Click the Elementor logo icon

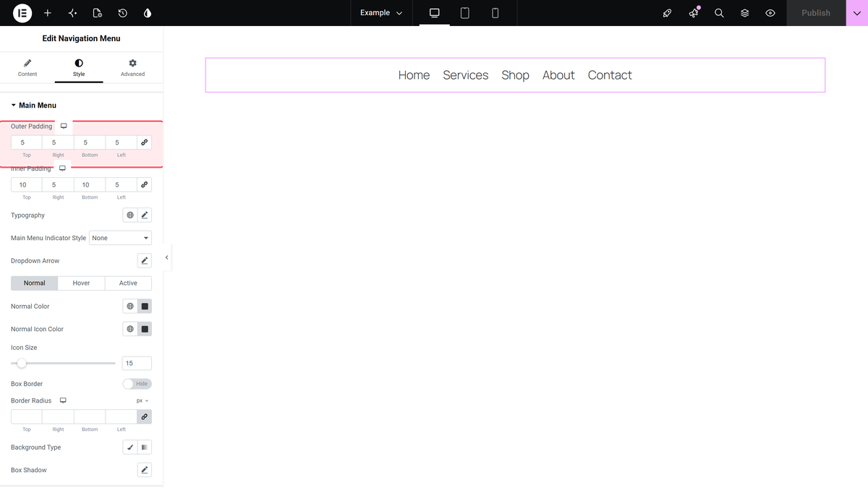coord(22,13)
